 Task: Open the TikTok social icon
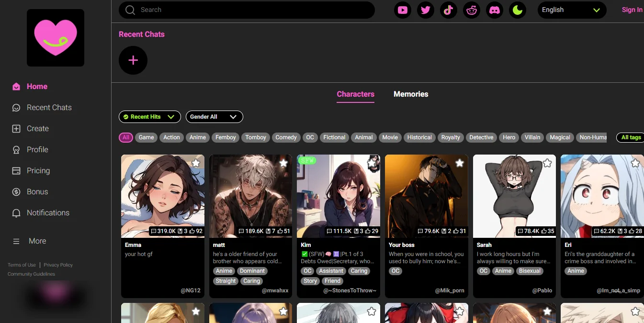click(x=449, y=10)
